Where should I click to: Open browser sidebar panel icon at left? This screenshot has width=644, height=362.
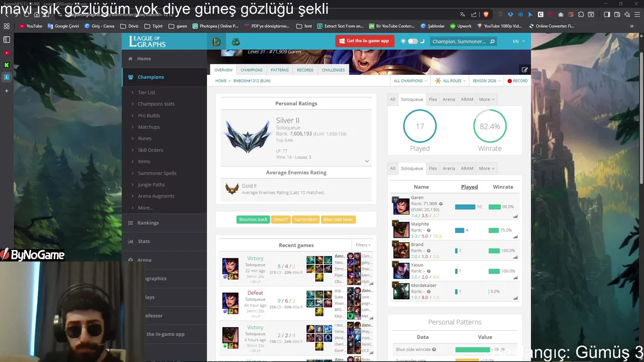pyautogui.click(x=7, y=39)
